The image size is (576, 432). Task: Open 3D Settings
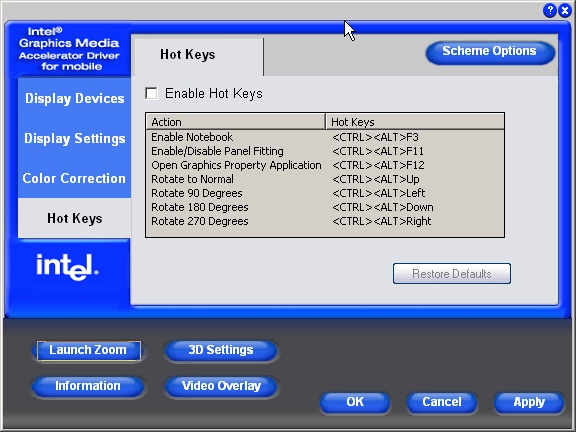click(221, 350)
